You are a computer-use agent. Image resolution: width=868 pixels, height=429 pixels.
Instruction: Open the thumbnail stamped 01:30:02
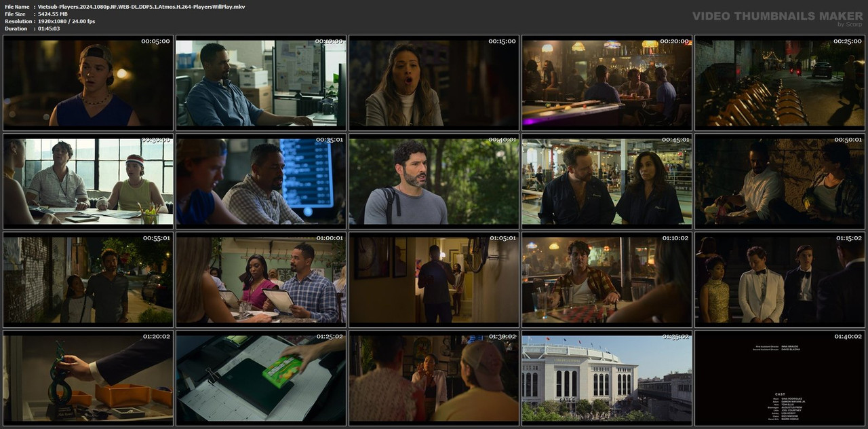coord(434,377)
